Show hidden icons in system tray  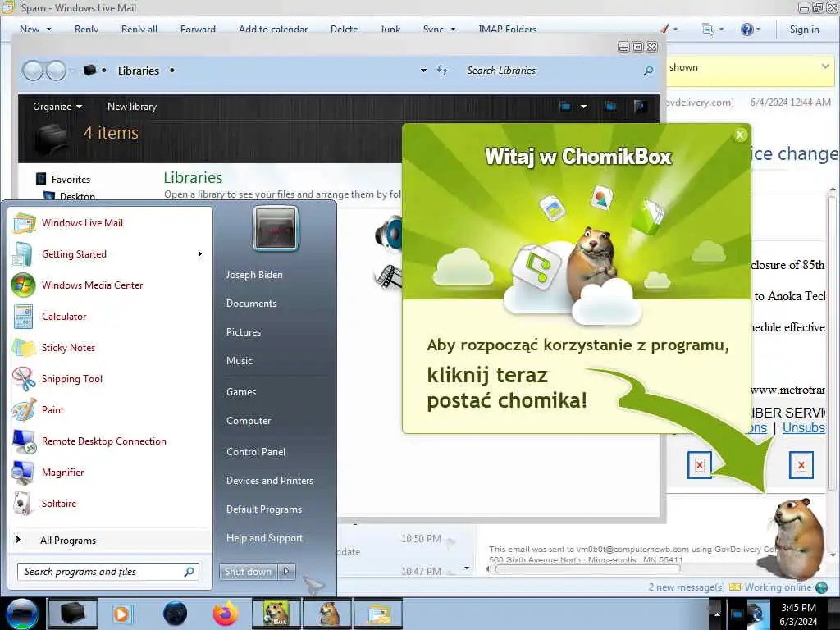[x=717, y=614]
